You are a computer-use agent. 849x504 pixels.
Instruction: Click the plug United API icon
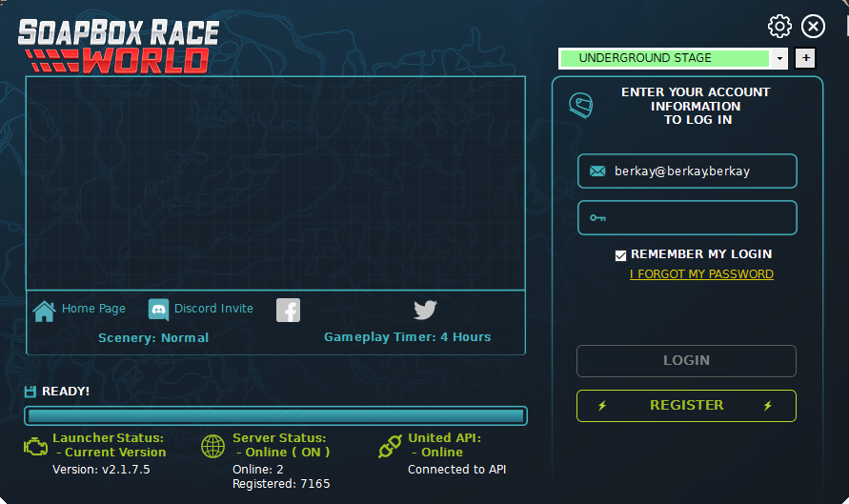tap(390, 446)
